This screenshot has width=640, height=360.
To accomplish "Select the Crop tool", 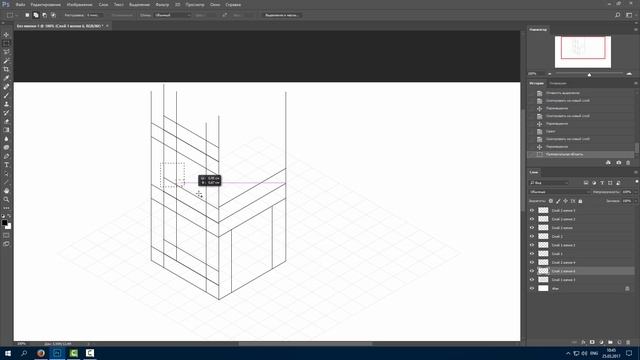I will click(6, 69).
